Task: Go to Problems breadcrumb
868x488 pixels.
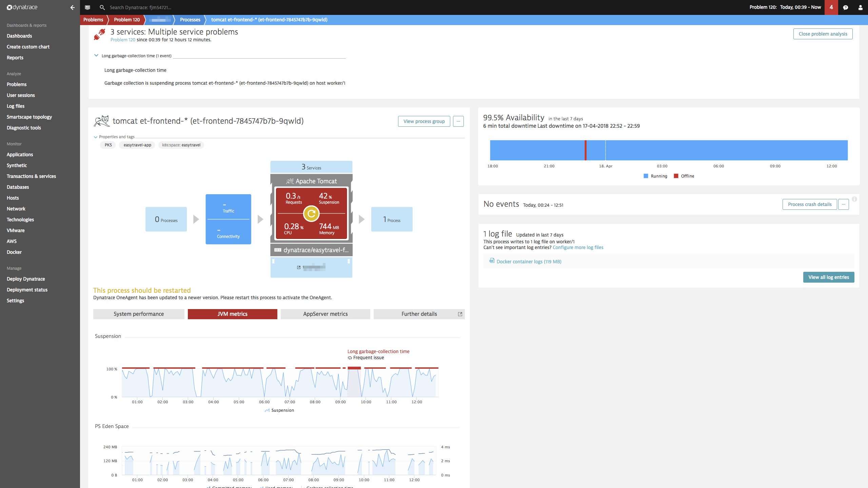Action: pyautogui.click(x=93, y=20)
